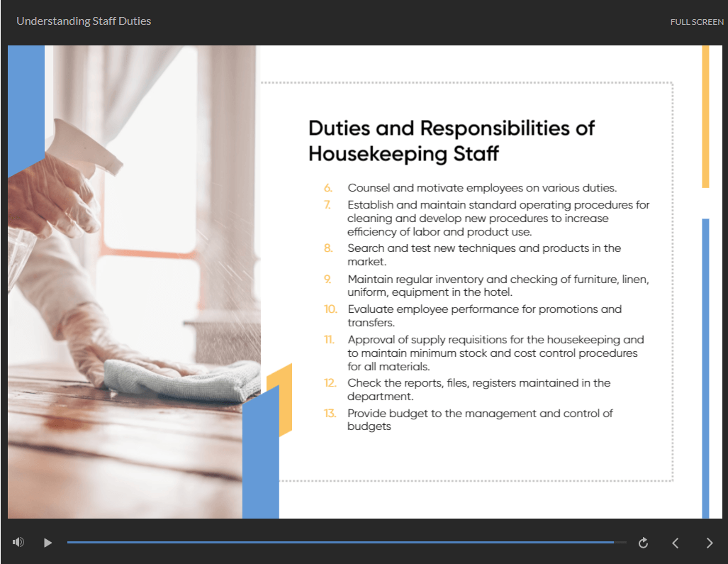This screenshot has height=564, width=728.
Task: Play the slide presentation
Action: tap(47, 543)
